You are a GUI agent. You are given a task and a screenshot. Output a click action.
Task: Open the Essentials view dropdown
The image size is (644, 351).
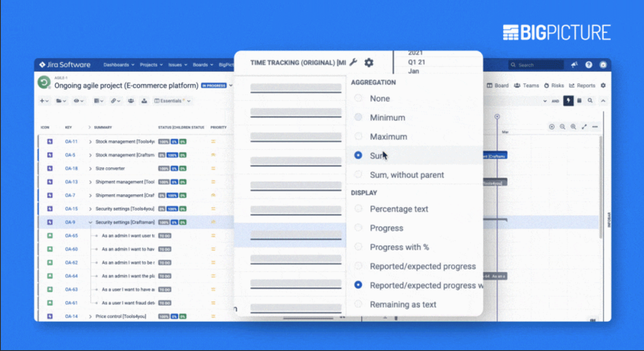pos(172,101)
